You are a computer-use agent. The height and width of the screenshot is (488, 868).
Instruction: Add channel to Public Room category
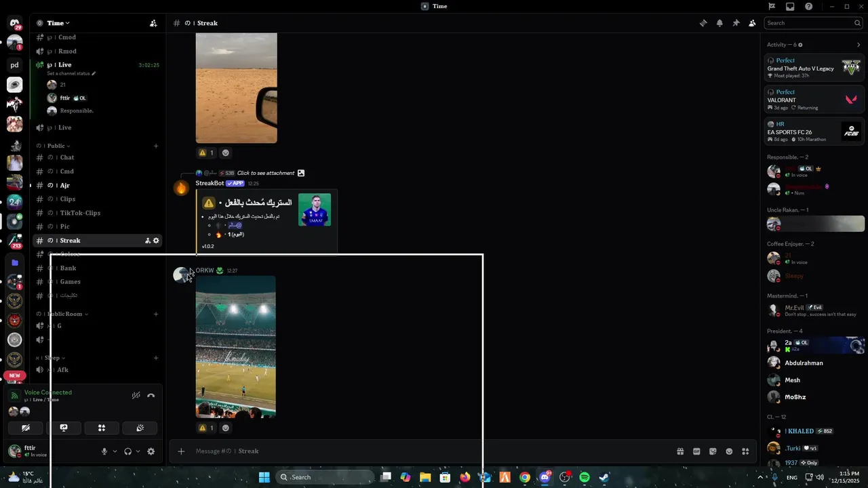(x=156, y=314)
